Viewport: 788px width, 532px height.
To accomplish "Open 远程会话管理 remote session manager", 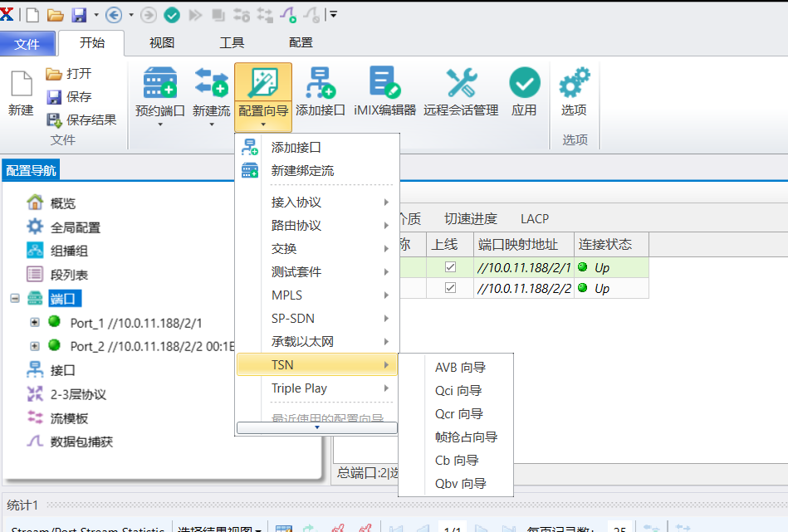I will (x=462, y=92).
